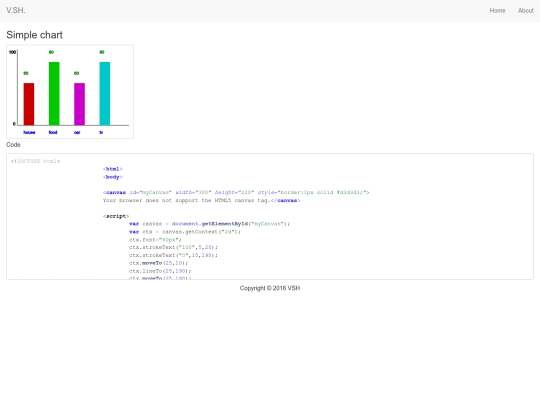Screen dimensions: 540x405
Task: Click the Copyright 2016 VSH footer
Action: pos(270,288)
